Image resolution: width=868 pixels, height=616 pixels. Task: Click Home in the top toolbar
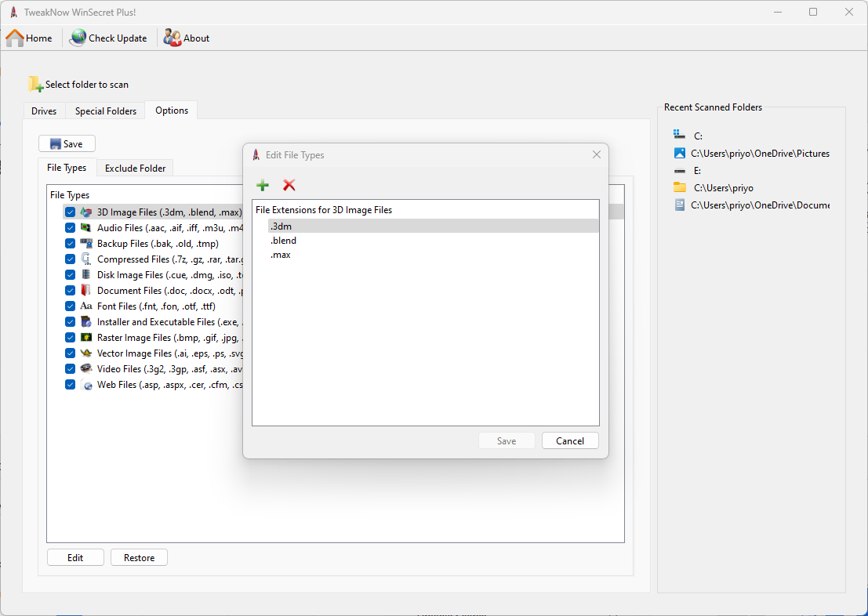click(x=29, y=38)
